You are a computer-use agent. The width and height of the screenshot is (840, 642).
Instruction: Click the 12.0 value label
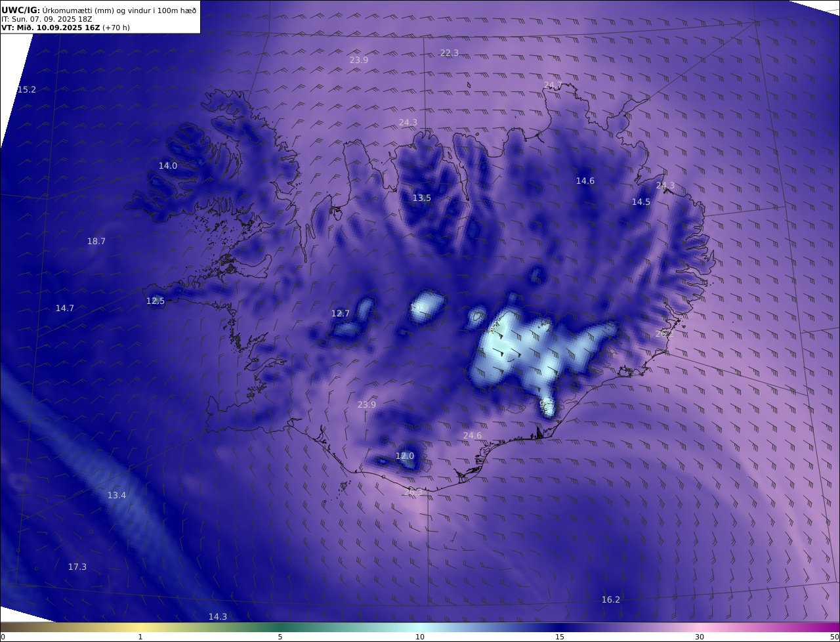pos(405,456)
